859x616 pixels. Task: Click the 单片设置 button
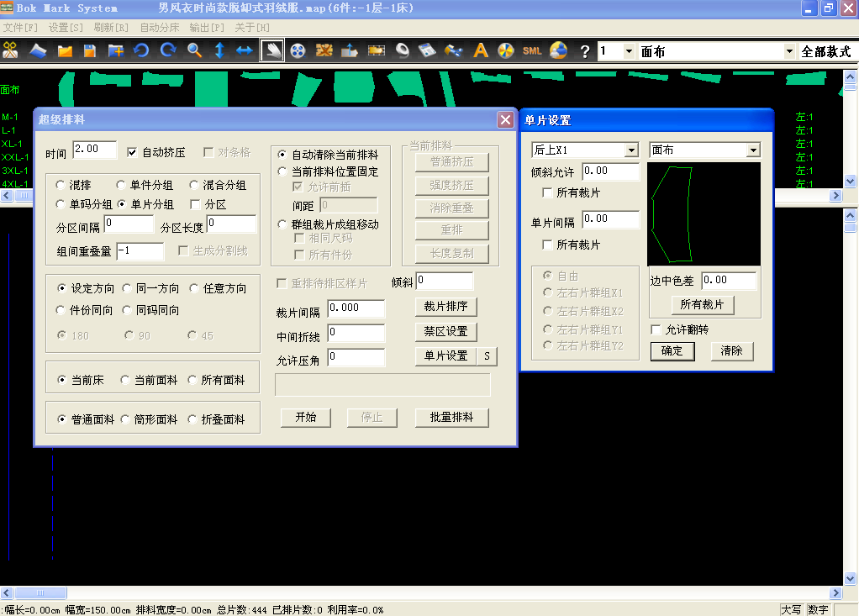pyautogui.click(x=446, y=356)
